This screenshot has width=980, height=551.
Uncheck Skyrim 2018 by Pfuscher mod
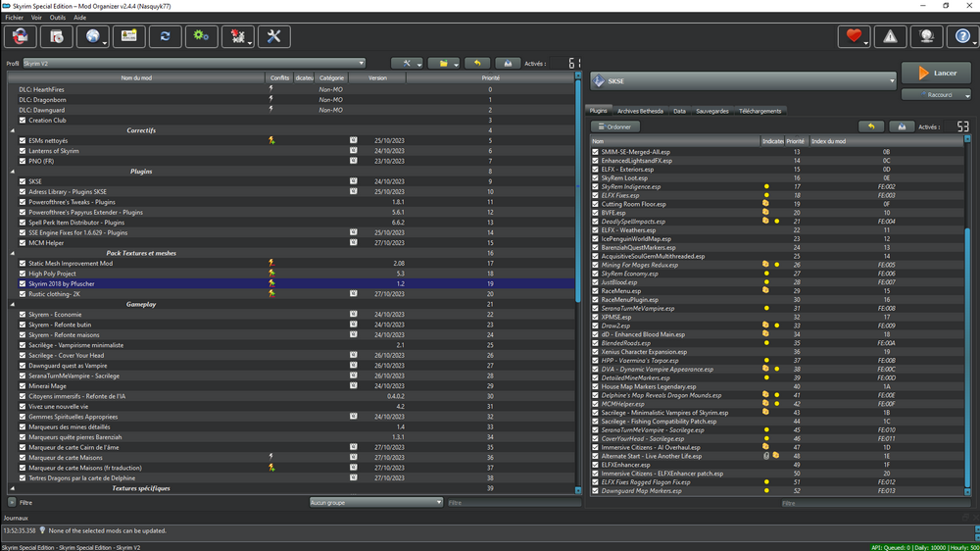click(x=23, y=284)
